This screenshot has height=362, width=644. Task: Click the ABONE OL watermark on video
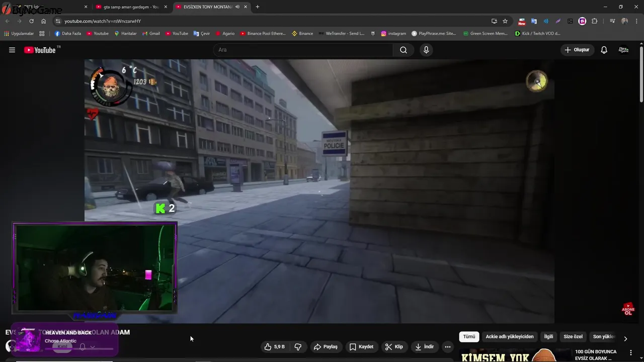(628, 309)
